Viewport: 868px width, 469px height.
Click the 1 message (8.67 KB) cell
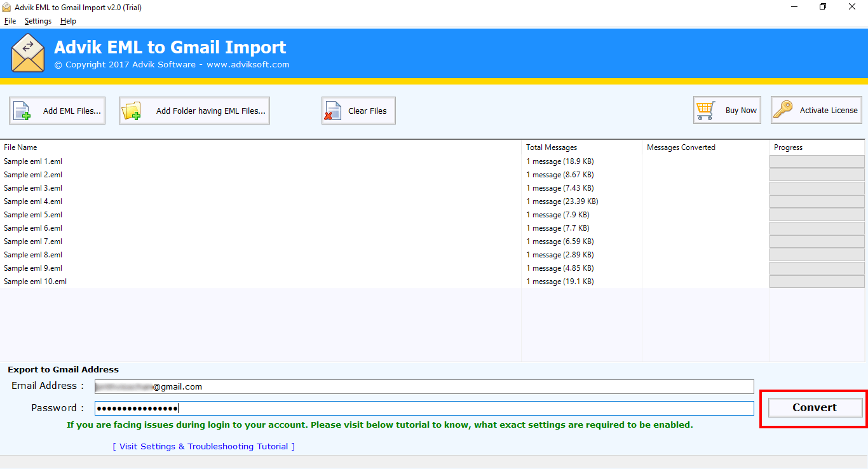560,175
